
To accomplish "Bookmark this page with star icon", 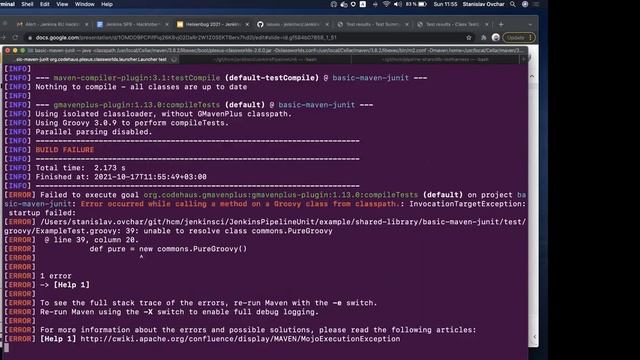I will (469, 38).
